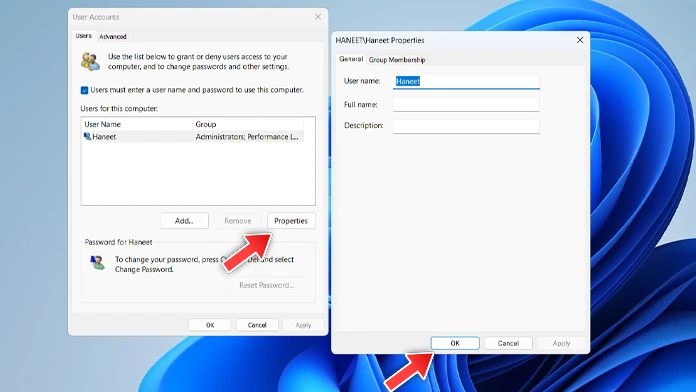Screen dimensions: 696x392
Task: Close the User Accounts window
Action: click(x=318, y=17)
